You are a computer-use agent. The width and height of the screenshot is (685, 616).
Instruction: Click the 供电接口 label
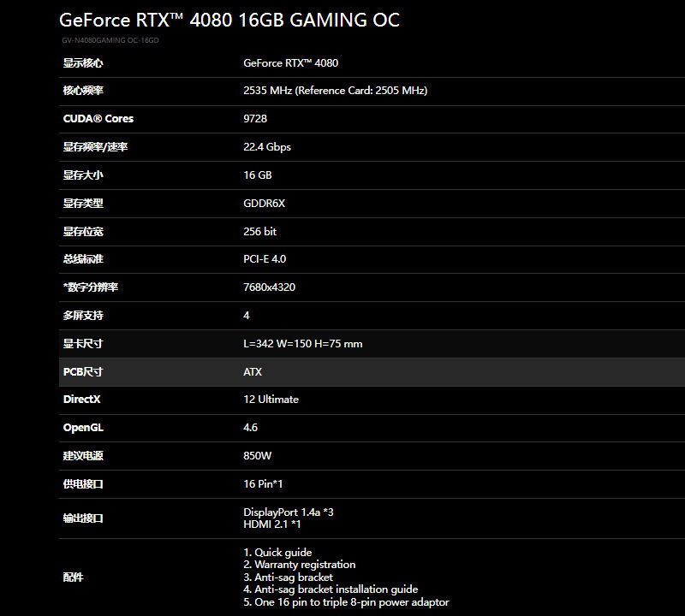click(x=83, y=483)
